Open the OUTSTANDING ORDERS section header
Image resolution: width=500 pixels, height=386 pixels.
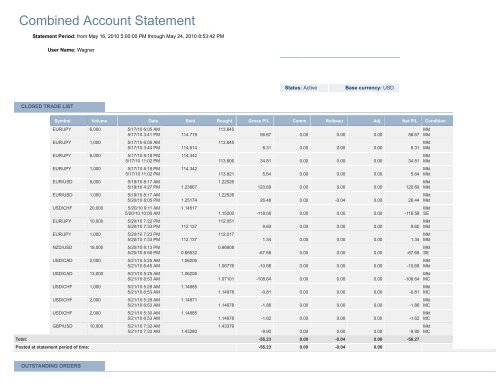coord(59,366)
